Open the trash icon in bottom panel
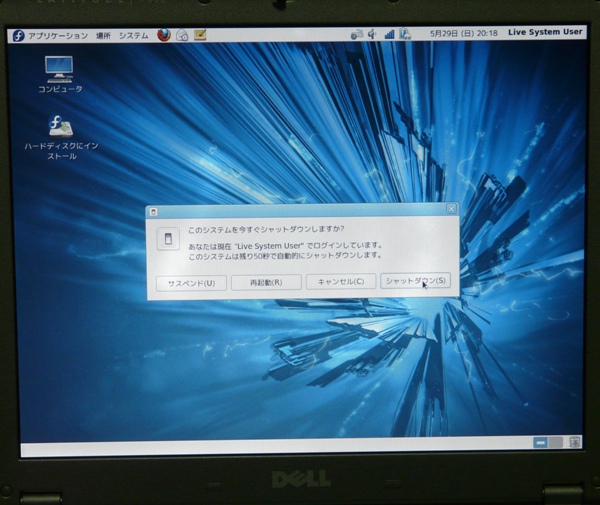Viewport: 600px width, 505px height. click(x=575, y=441)
